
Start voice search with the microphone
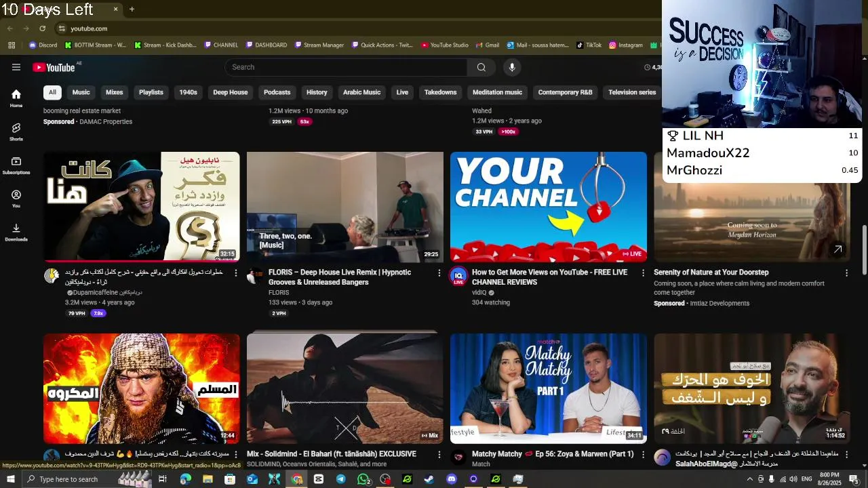512,67
